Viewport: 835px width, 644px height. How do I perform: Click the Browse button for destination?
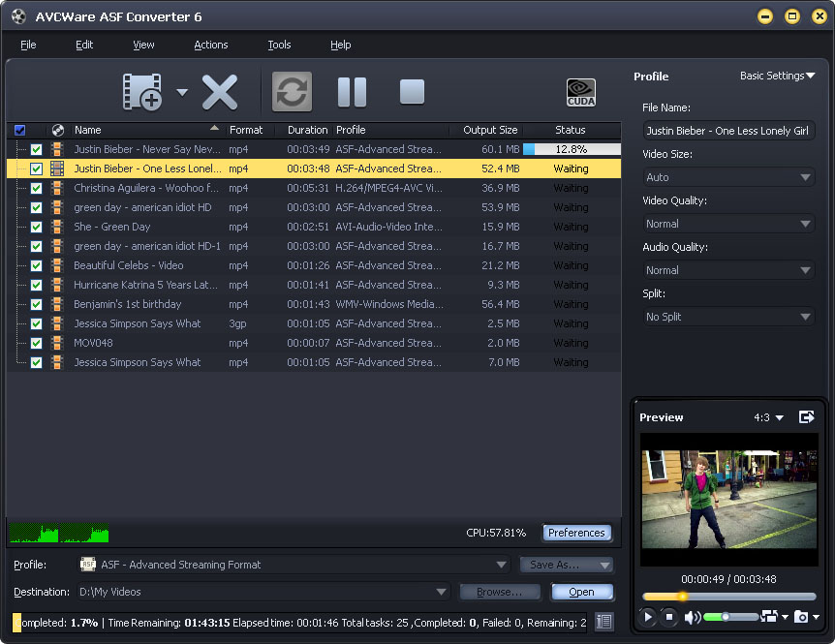click(x=500, y=592)
